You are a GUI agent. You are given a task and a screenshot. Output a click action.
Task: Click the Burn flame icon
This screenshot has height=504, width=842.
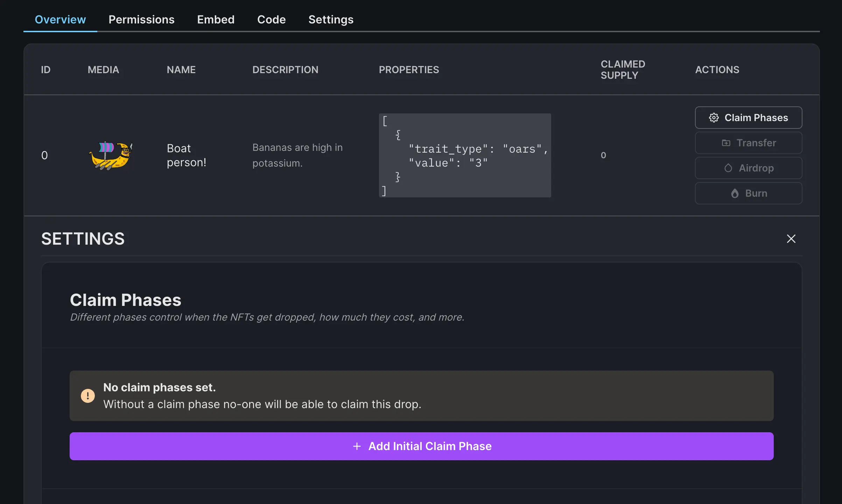point(735,193)
